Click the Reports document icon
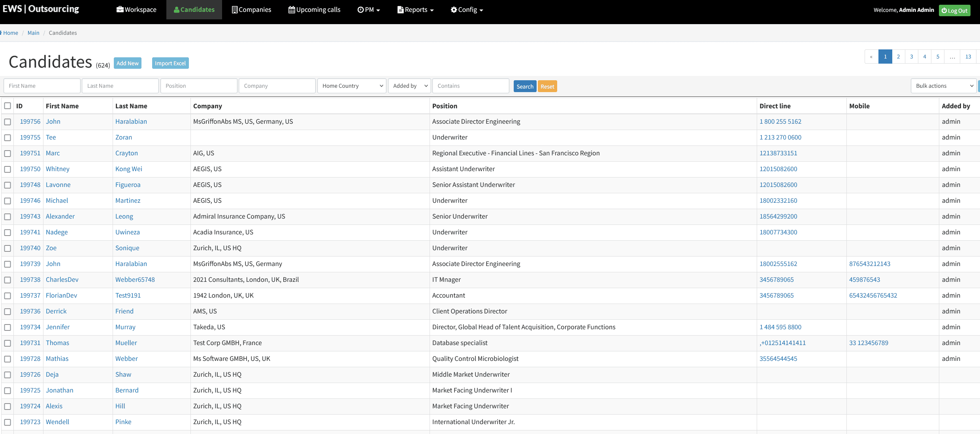 [x=400, y=9]
